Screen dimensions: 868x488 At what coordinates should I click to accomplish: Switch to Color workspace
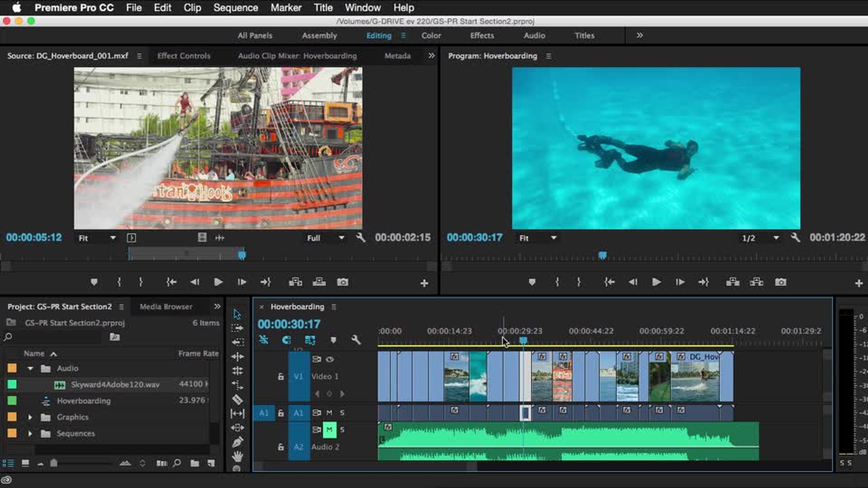click(x=431, y=35)
